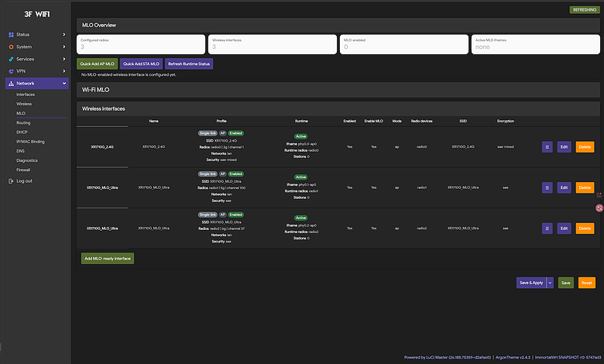Open IP/MAC Binding submenu page
Image resolution: width=604 pixels, height=364 pixels.
30,142
